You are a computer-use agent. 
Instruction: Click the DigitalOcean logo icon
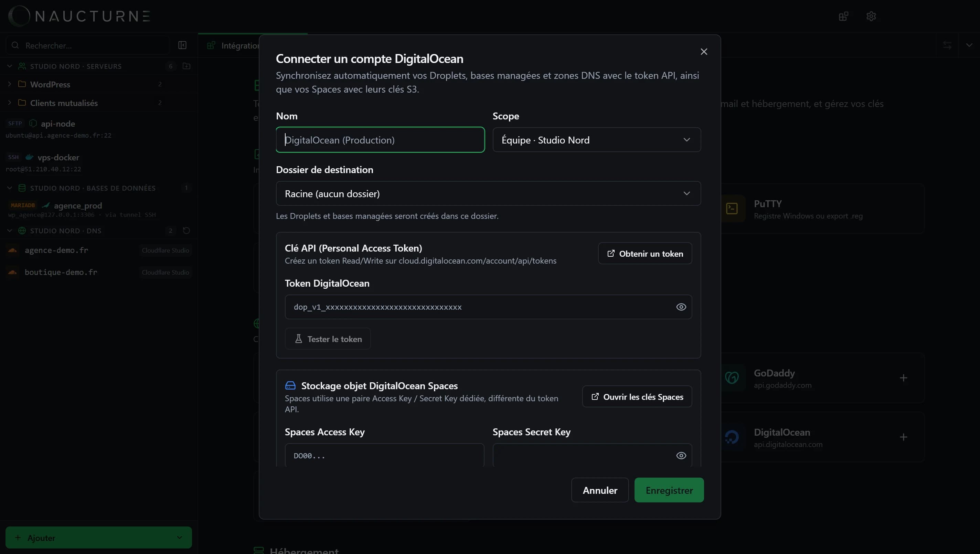point(732,437)
